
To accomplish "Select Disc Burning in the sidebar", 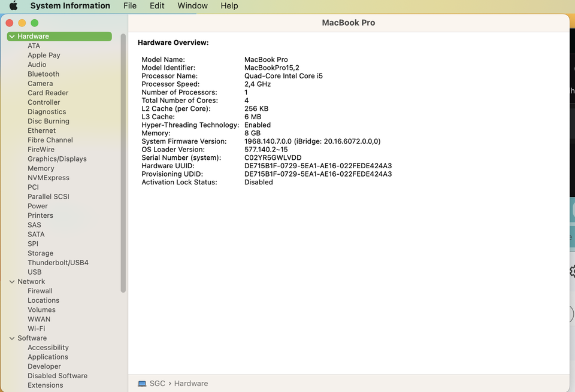I will pos(49,121).
